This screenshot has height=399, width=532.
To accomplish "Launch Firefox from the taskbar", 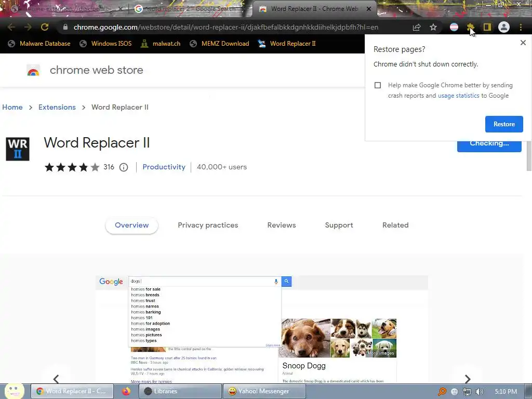I will coord(126,391).
